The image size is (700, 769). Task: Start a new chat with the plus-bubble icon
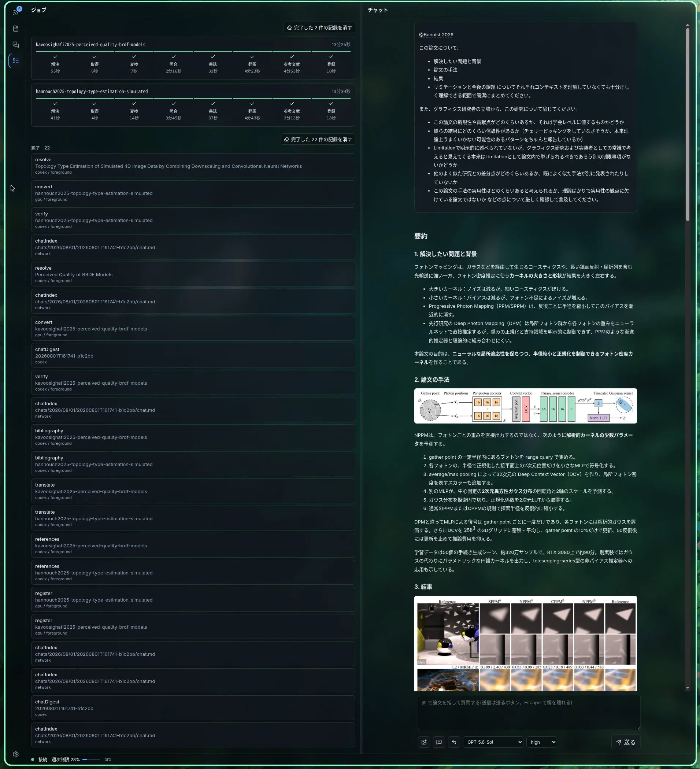point(439,742)
